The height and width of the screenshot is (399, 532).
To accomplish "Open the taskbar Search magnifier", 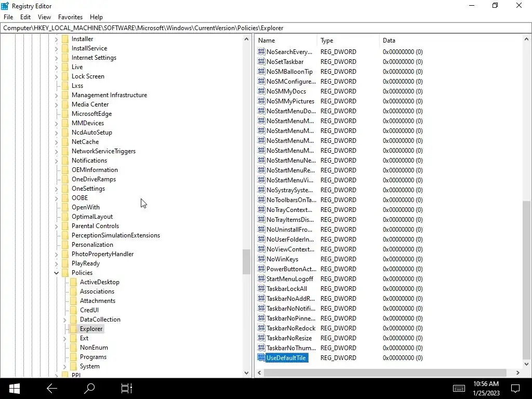I will click(89, 389).
